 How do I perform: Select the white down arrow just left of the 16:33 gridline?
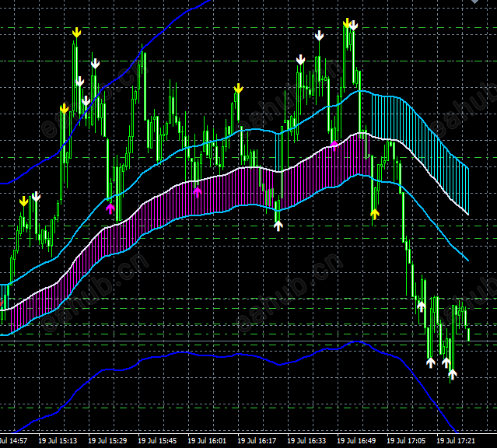300,60
